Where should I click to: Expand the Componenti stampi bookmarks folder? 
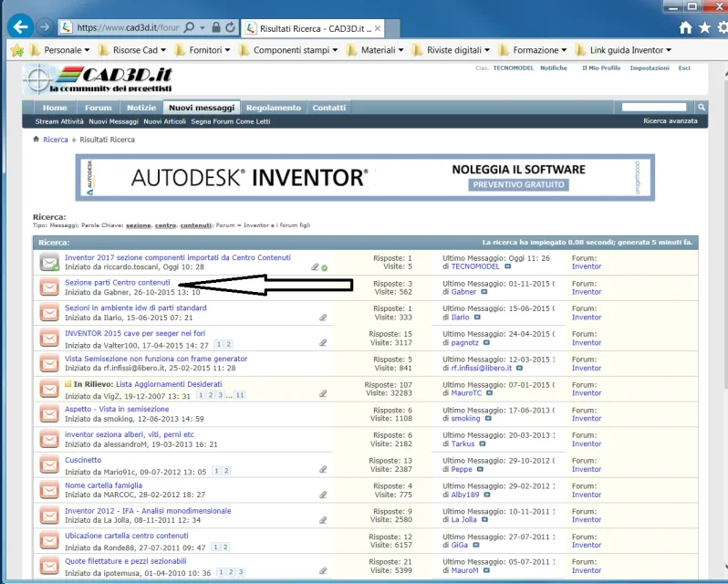(288, 49)
